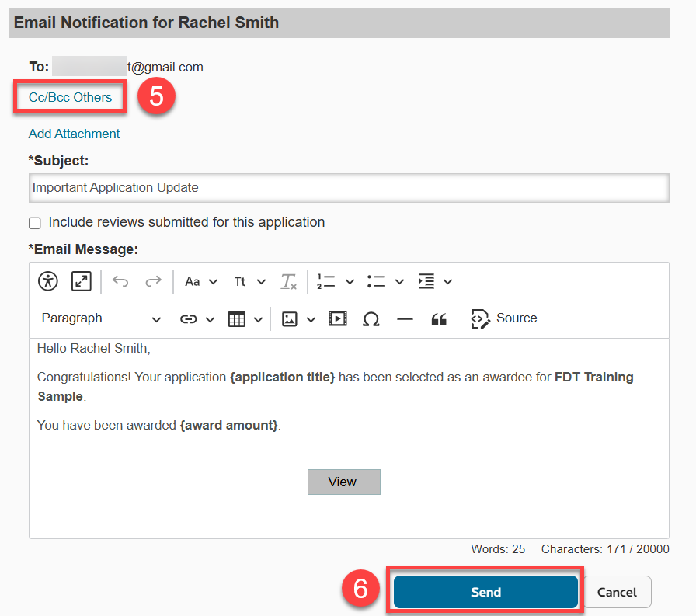Viewport: 696px width, 616px height.
Task: Switch editor to Source view
Action: pos(504,318)
